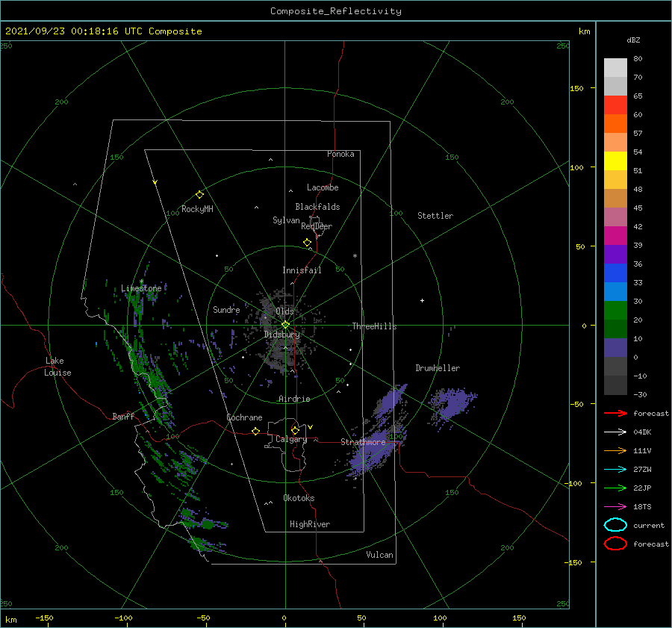672x628 pixels.
Task: Click the km unit label at bottom left
Action: [x=11, y=620]
